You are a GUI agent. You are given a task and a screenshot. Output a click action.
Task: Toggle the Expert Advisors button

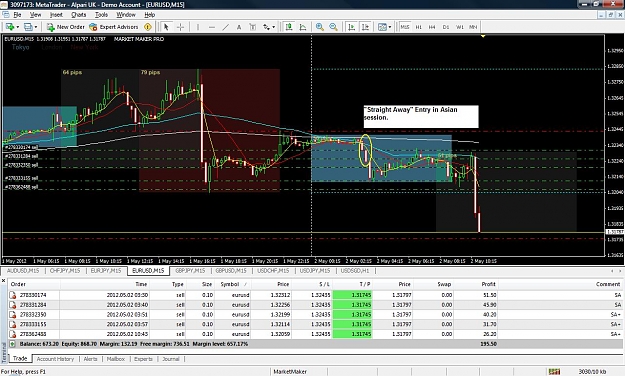point(114,27)
